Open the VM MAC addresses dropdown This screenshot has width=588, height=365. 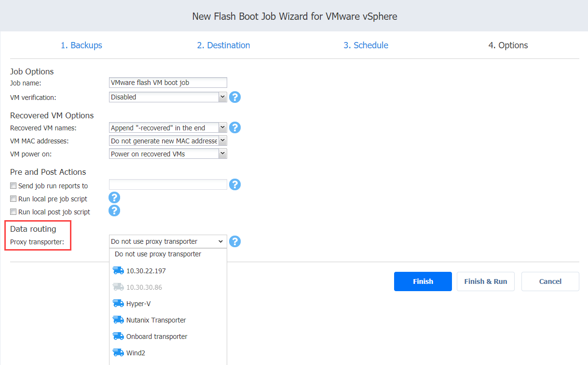point(168,141)
